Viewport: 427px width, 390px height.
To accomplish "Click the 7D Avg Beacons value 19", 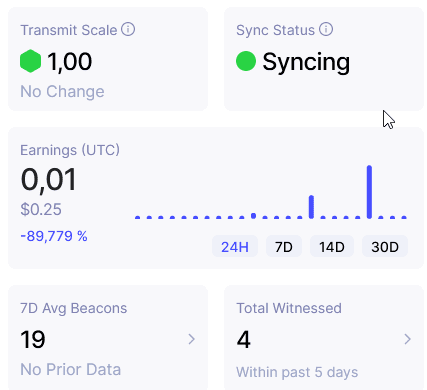I will [33, 340].
